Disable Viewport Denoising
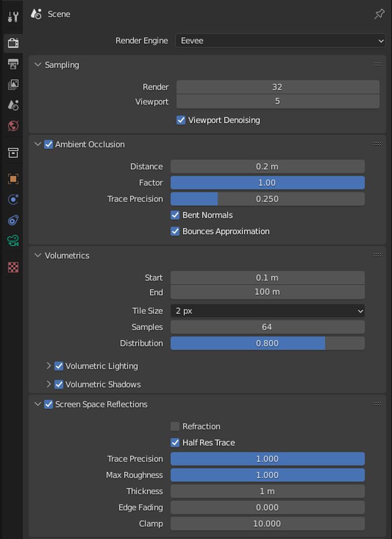The width and height of the screenshot is (392, 539). point(180,120)
